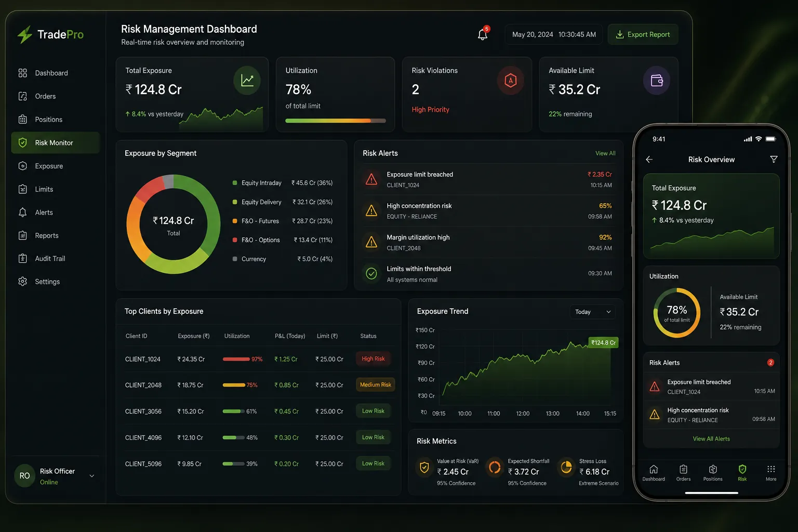Click the green check icon for Limits within threshold
The width and height of the screenshot is (798, 532).
pos(371,273)
